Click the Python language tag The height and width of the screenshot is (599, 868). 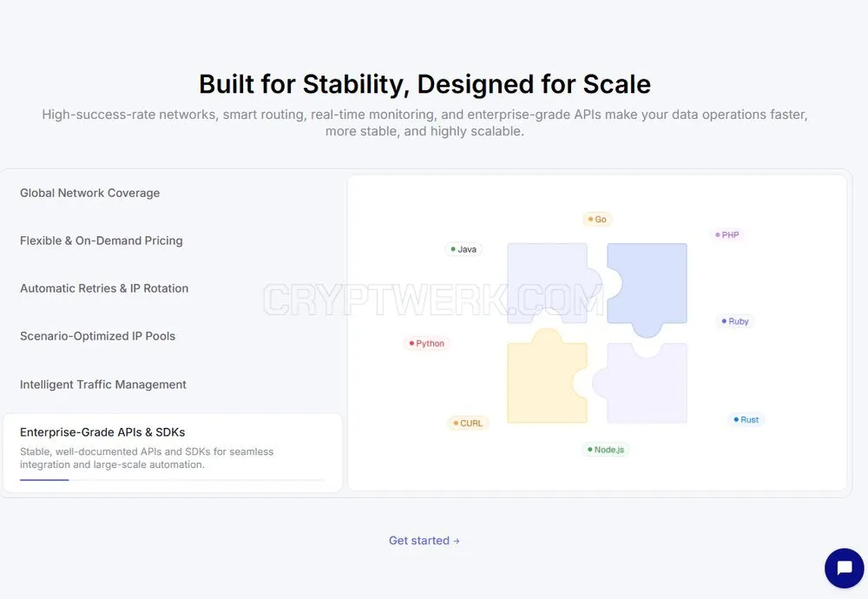(x=426, y=343)
